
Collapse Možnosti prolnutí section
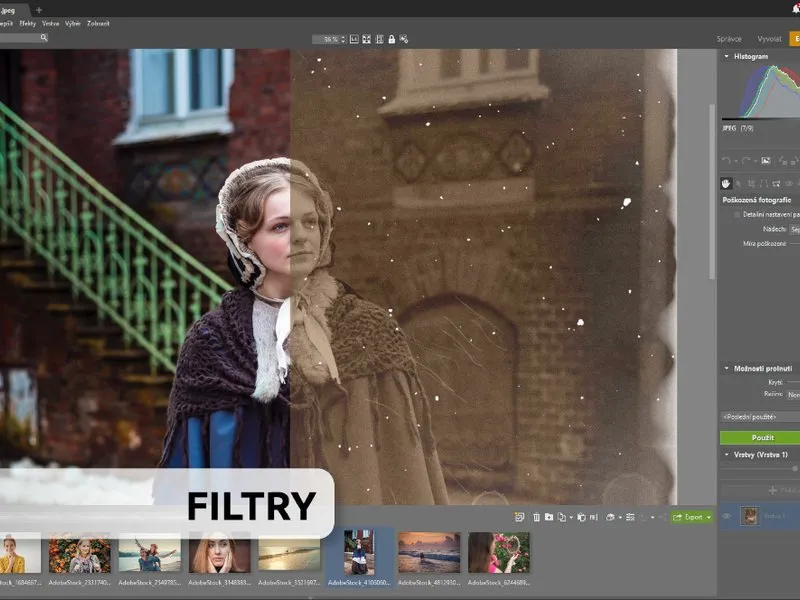point(727,368)
